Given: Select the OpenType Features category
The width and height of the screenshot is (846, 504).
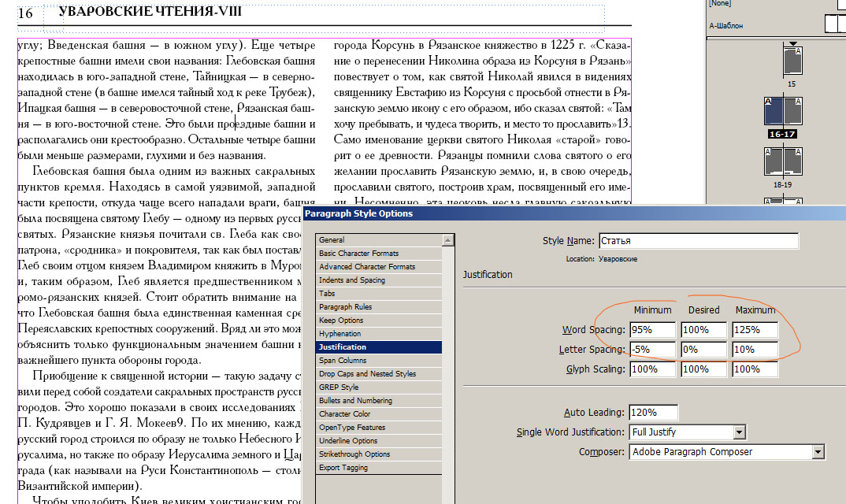Looking at the screenshot, I should coord(379,428).
